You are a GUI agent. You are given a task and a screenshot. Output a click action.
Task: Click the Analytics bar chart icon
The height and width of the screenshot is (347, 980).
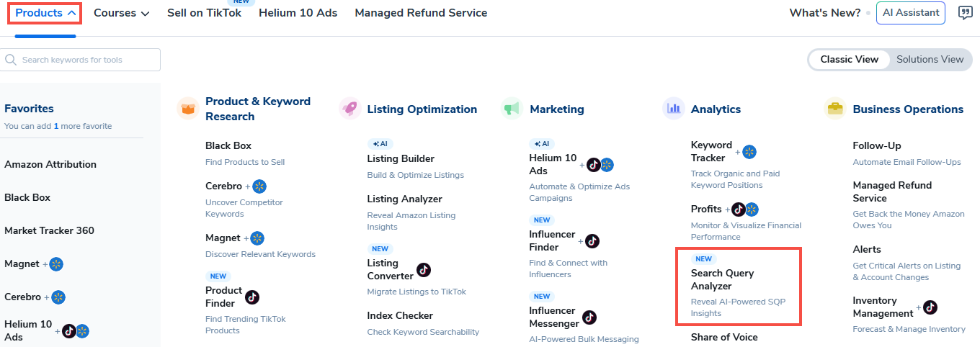point(673,109)
